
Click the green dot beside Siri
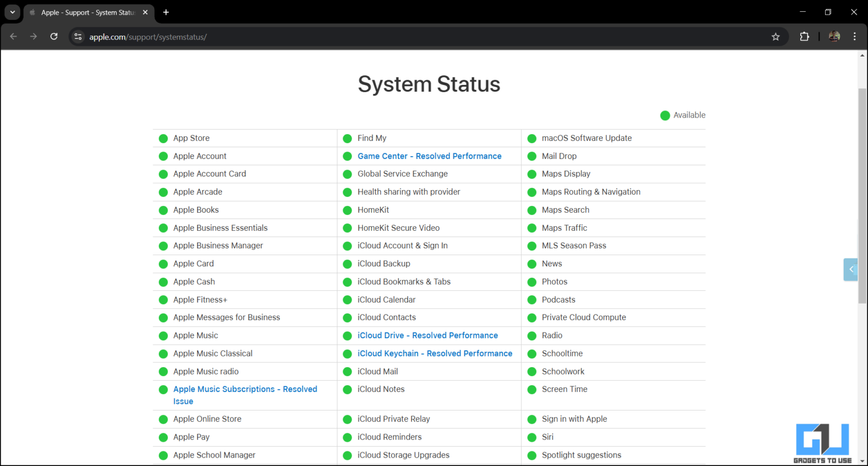pyautogui.click(x=532, y=437)
